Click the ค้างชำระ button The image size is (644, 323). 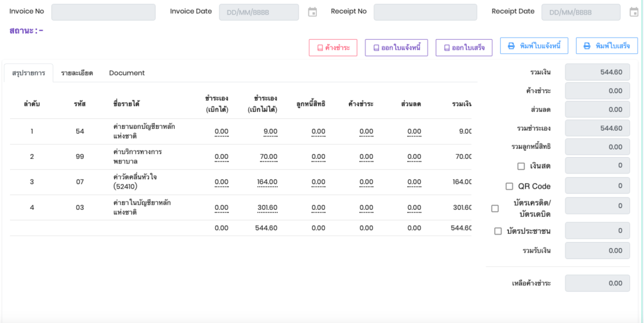(x=333, y=48)
